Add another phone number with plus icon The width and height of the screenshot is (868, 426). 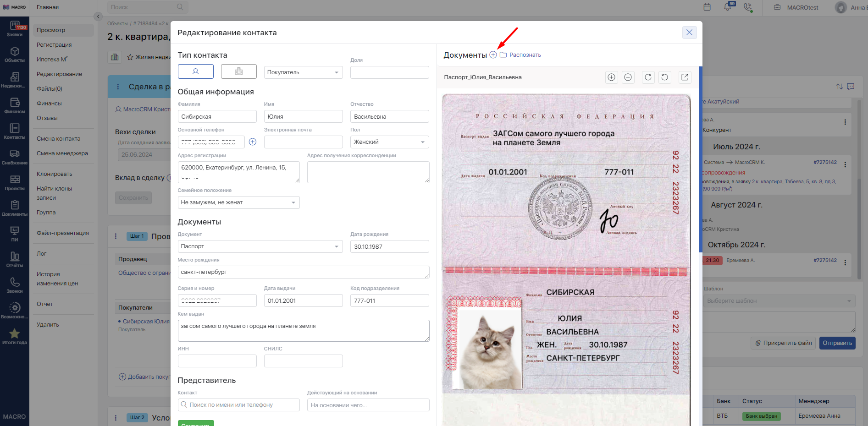[253, 142]
